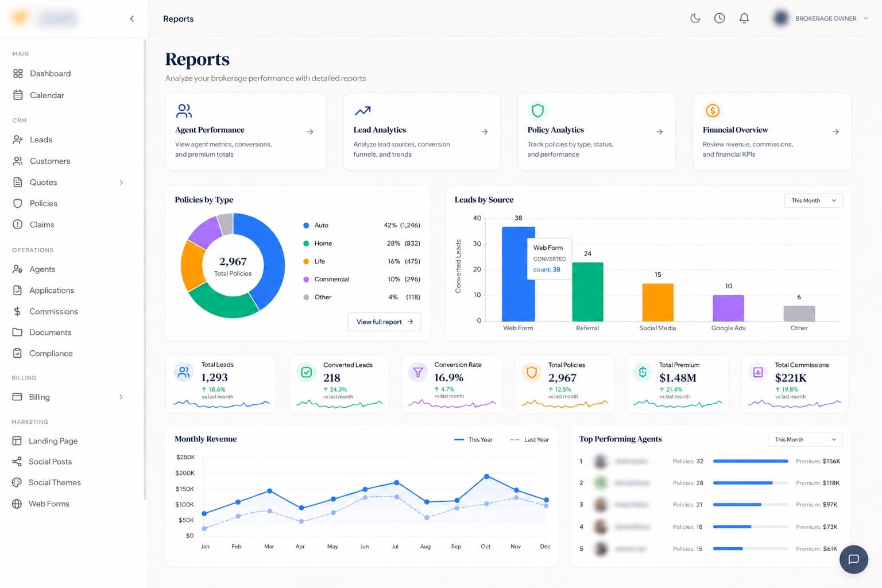This screenshot has height=588, width=882.
Task: Click the Referral bar in Leads chart
Action: coord(587,292)
